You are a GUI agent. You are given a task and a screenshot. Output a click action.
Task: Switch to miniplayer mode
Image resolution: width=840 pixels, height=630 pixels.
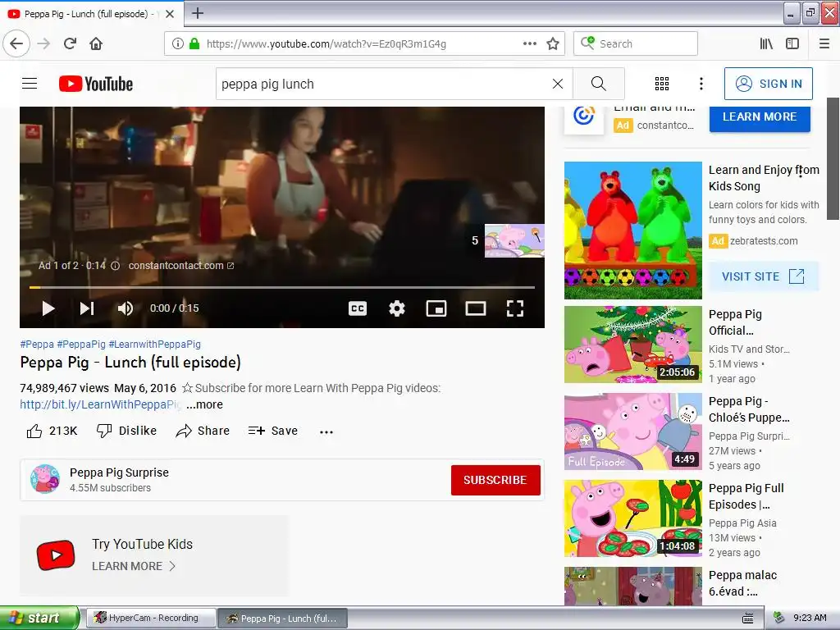pos(436,308)
